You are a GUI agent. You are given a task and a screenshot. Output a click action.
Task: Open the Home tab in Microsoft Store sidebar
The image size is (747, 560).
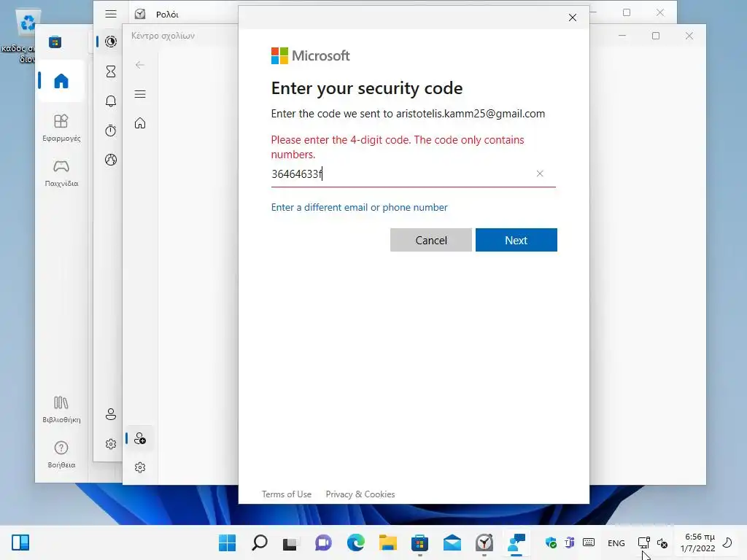pos(61,81)
